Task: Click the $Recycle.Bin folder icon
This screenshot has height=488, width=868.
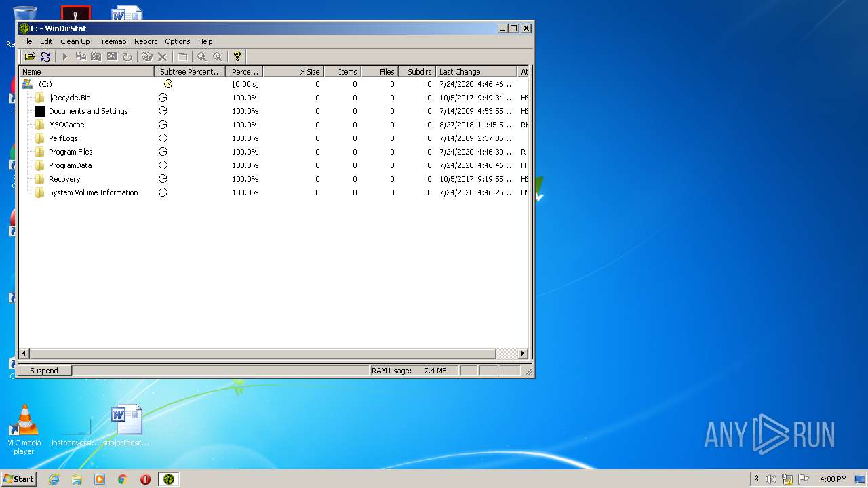Action: pos(40,98)
